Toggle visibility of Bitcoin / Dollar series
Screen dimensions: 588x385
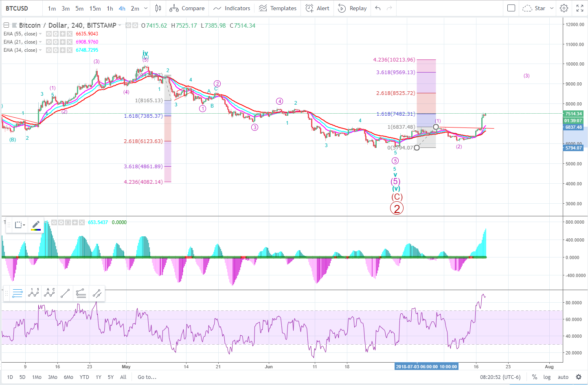pos(128,25)
